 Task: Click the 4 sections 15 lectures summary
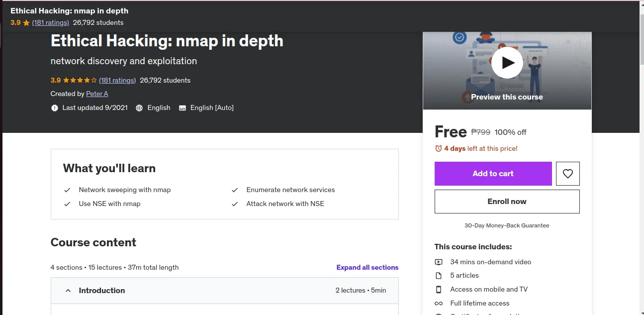[x=114, y=267]
